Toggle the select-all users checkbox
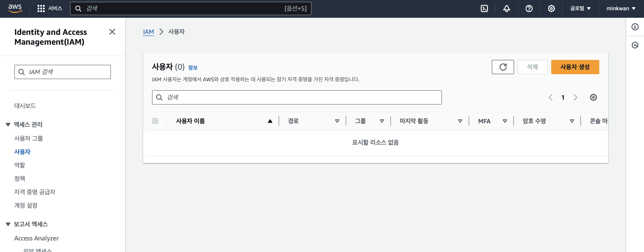The width and height of the screenshot is (644, 252). point(155,121)
